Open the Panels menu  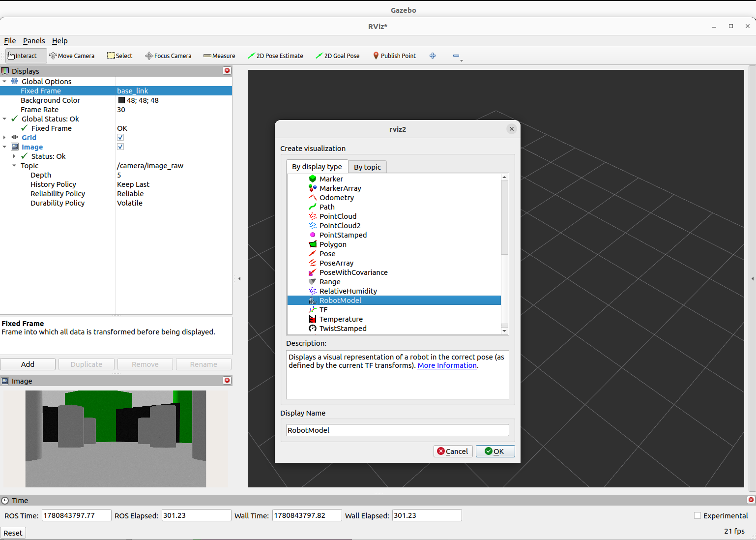point(34,41)
